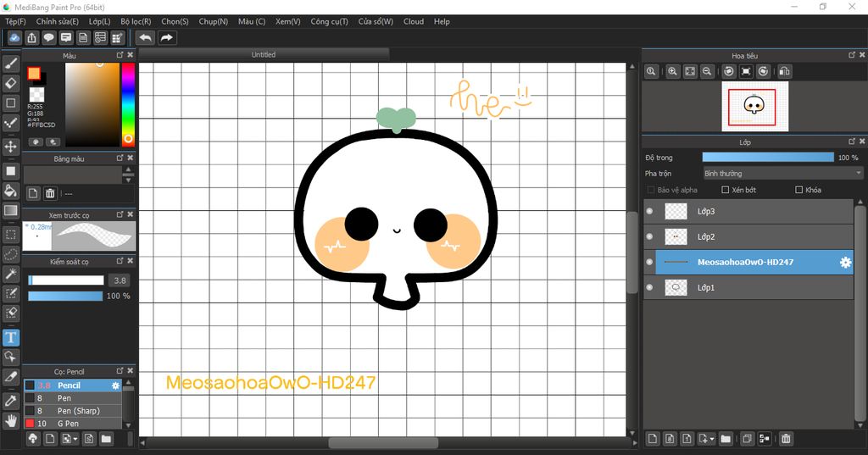Click the rainbow hue bar
Image resolution: width=868 pixels, height=455 pixels.
(x=128, y=104)
